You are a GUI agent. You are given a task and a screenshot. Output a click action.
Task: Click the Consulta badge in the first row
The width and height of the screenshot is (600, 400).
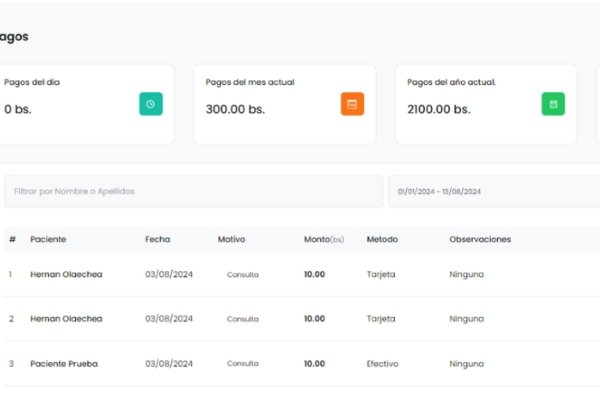point(242,274)
